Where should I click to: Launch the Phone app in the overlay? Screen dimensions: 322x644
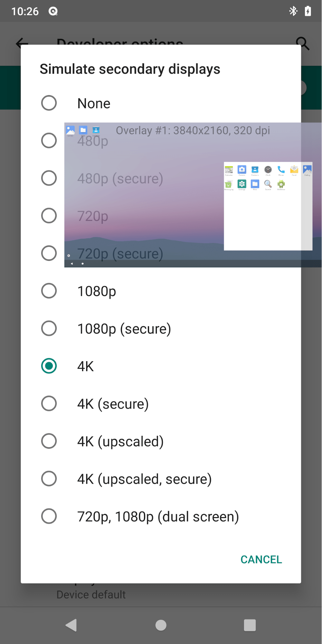coord(281,170)
